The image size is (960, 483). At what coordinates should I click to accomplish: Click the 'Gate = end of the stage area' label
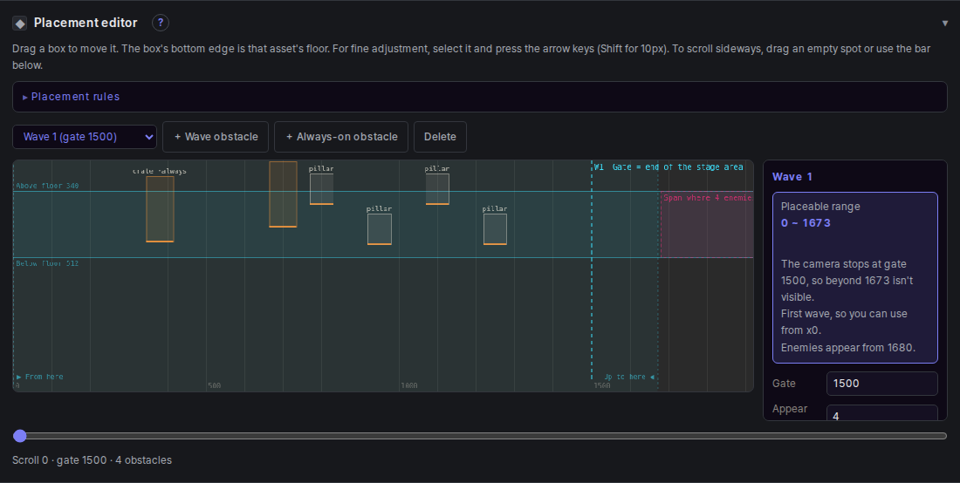pos(678,167)
